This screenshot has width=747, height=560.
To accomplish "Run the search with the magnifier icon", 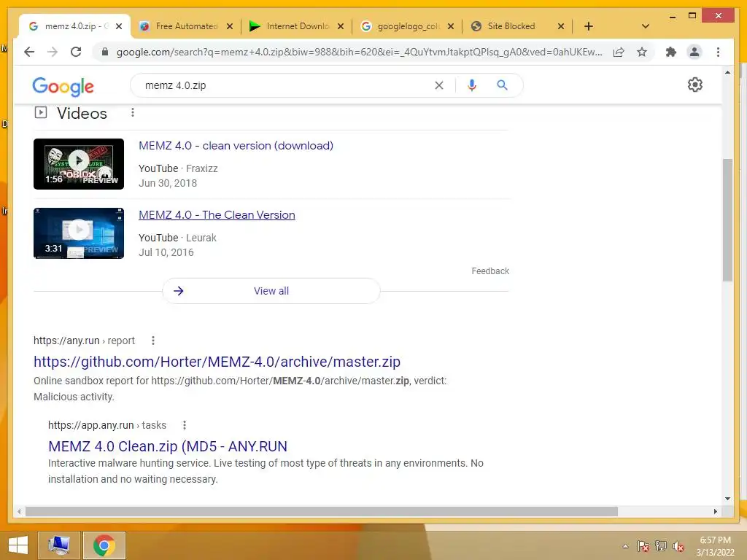I will [502, 85].
